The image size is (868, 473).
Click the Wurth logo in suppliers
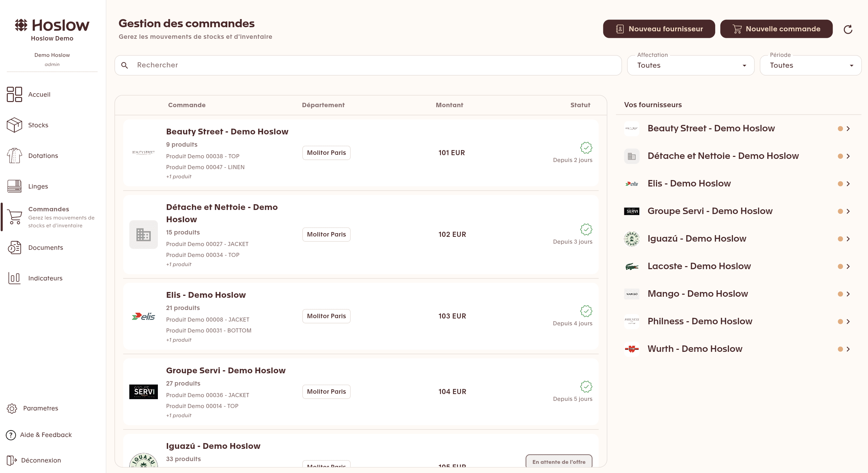tap(632, 349)
